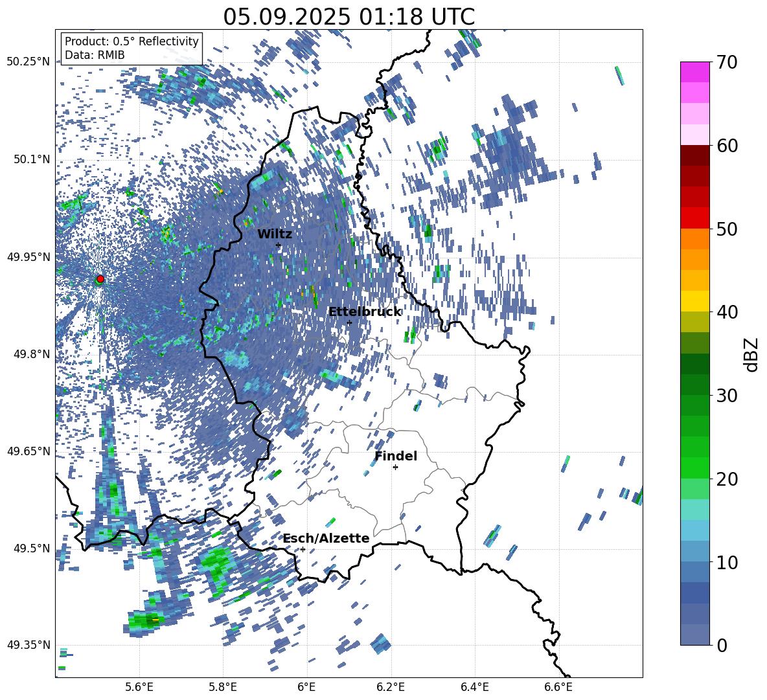The height and width of the screenshot is (700, 767).
Task: Click the cross marker below Findel
Action: 395,468
